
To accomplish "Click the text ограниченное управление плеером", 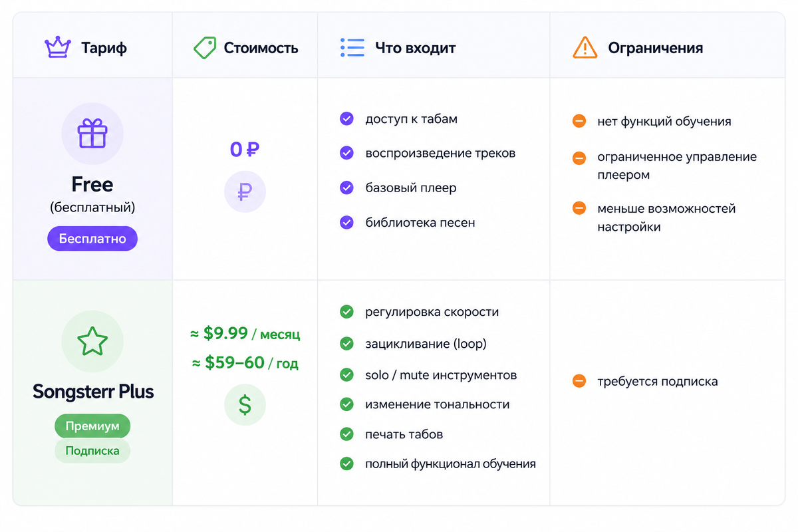I will (x=677, y=166).
